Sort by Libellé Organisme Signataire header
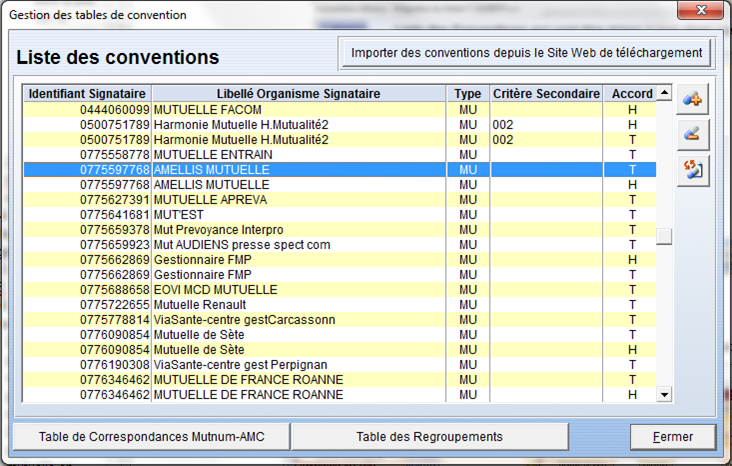Image resolution: width=732 pixels, height=466 pixels. [x=299, y=93]
